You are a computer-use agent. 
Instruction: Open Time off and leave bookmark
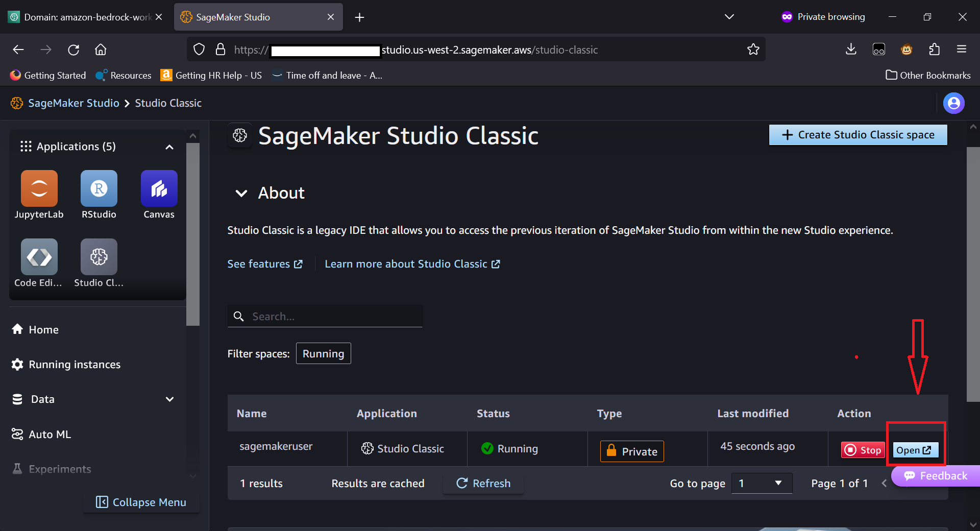tap(327, 75)
